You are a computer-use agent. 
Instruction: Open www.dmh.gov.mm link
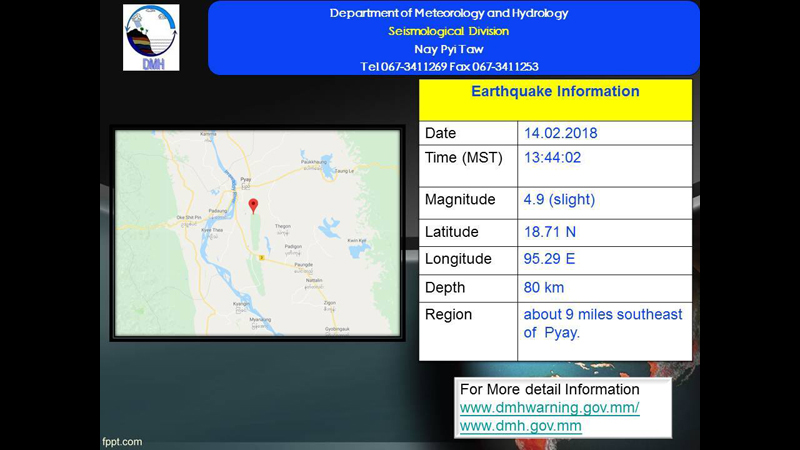click(520, 426)
